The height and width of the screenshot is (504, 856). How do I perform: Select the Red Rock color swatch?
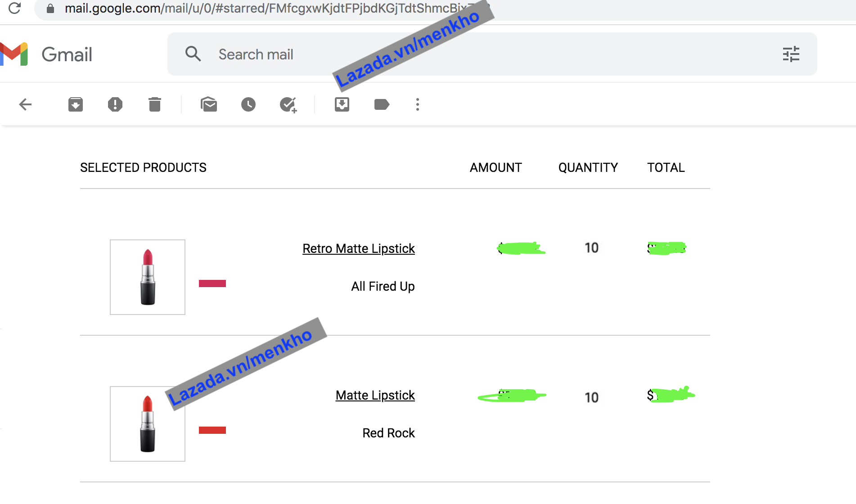coord(212,430)
